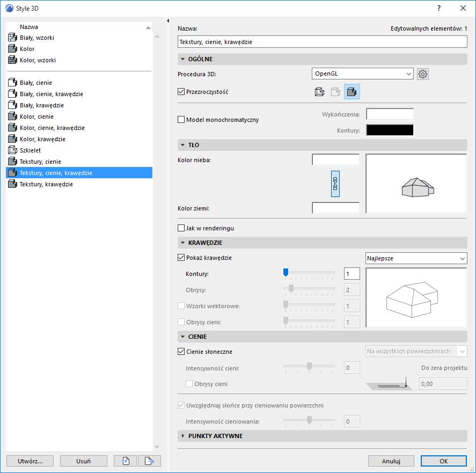Toggle Cienie słoneczne checkbox

(181, 352)
